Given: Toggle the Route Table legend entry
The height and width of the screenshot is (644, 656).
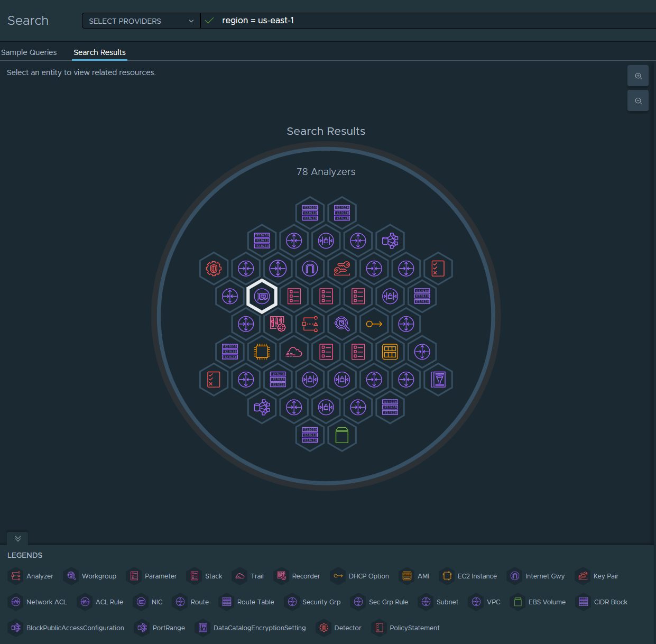Looking at the screenshot, I should click(247, 602).
